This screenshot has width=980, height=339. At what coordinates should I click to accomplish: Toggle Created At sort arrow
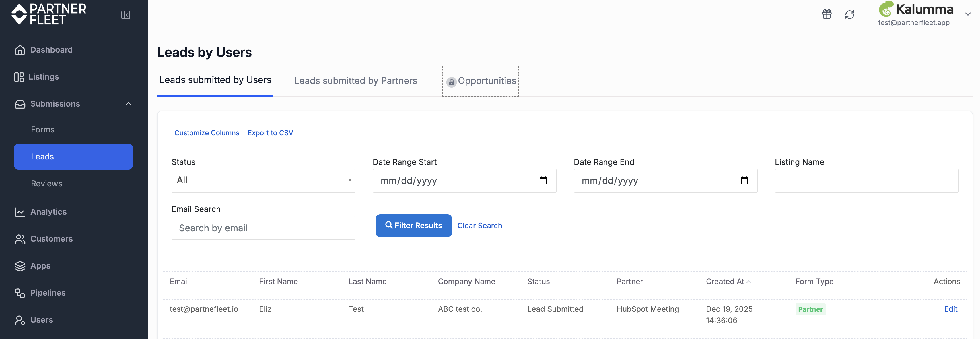point(749,282)
